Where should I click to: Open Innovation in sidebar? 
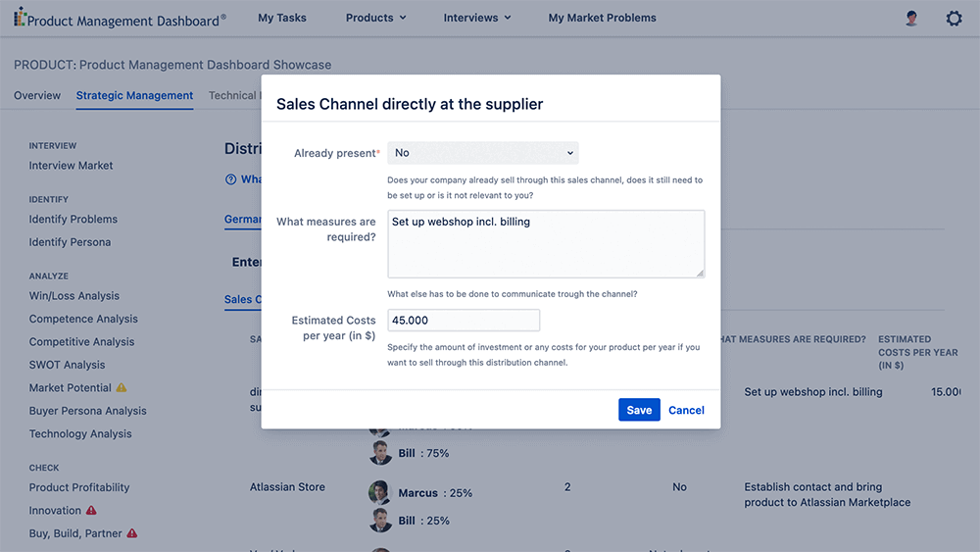(55, 510)
